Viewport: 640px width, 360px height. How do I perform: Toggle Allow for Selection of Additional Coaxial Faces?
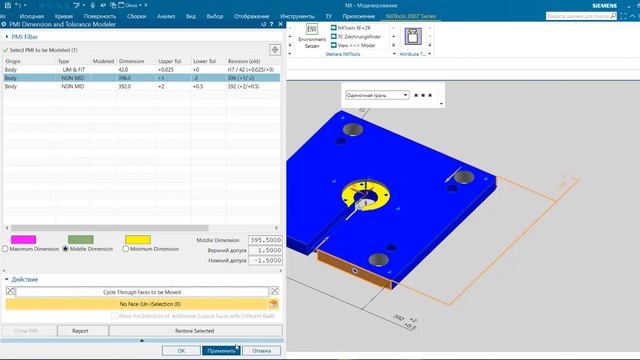coord(114,316)
